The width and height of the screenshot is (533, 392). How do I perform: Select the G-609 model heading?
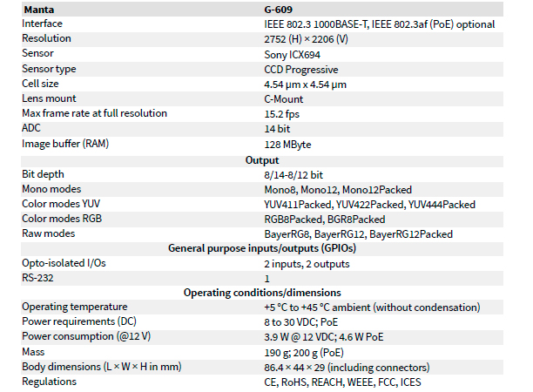pos(278,10)
